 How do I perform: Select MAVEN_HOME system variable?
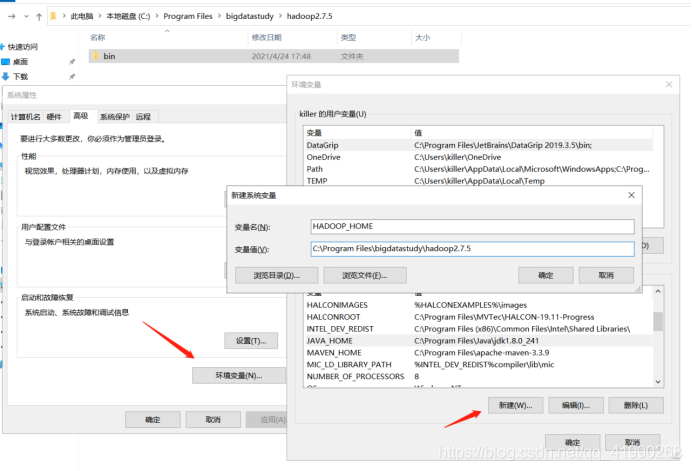coord(478,353)
